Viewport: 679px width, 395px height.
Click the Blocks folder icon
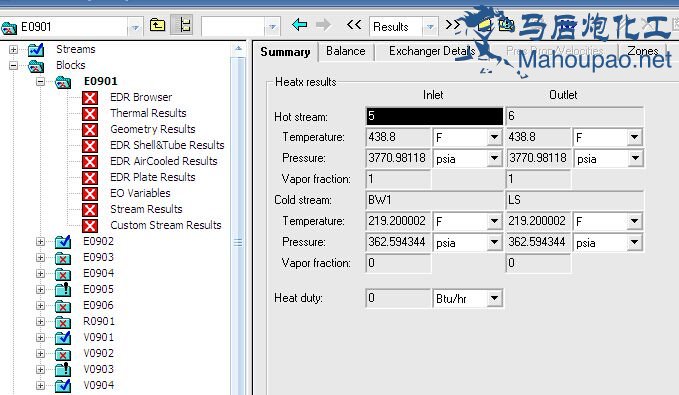36,66
